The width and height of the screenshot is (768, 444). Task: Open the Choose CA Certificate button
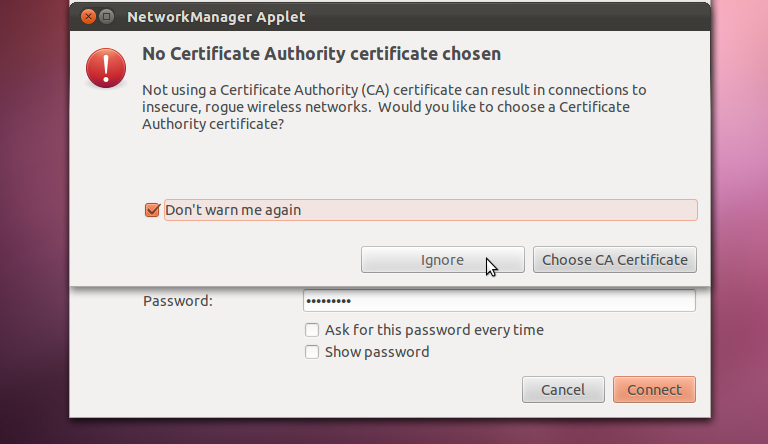pyautogui.click(x=615, y=260)
